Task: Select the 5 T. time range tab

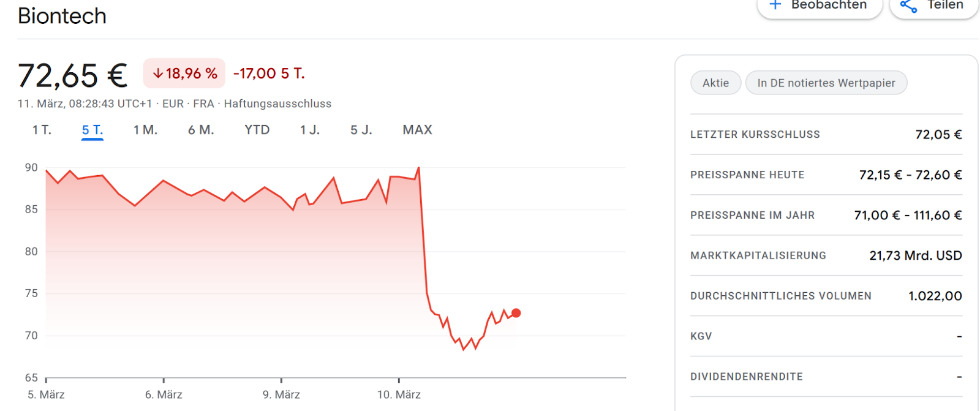Action: (92, 130)
